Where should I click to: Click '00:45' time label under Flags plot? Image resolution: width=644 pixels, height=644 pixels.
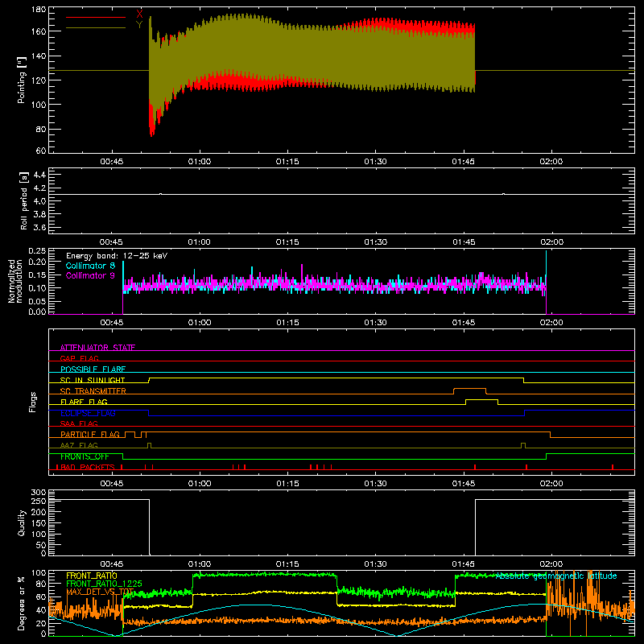click(x=112, y=484)
